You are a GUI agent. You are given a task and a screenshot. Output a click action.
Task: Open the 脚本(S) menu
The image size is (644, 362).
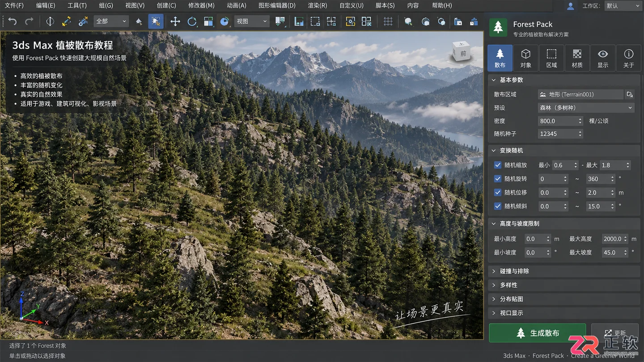[385, 6]
